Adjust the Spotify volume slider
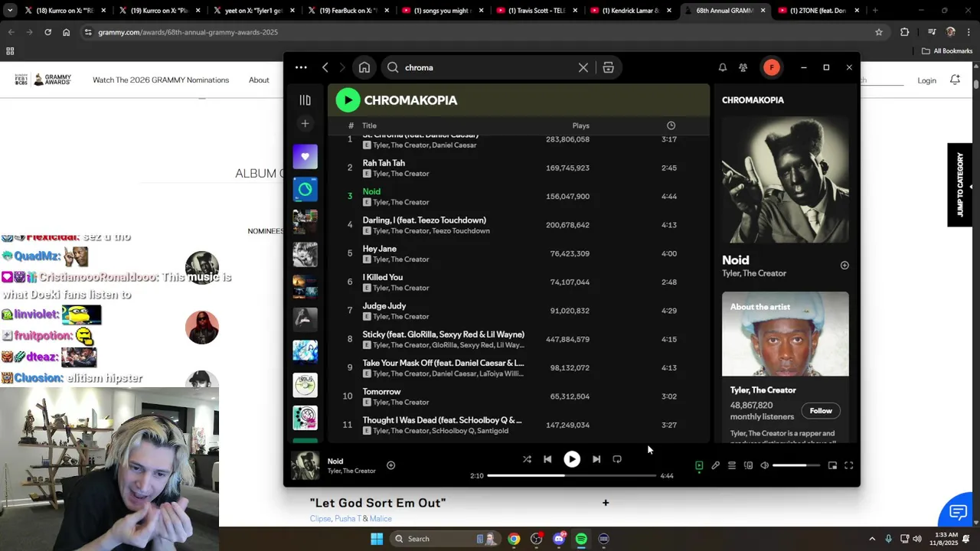This screenshot has height=551, width=980. 796,465
